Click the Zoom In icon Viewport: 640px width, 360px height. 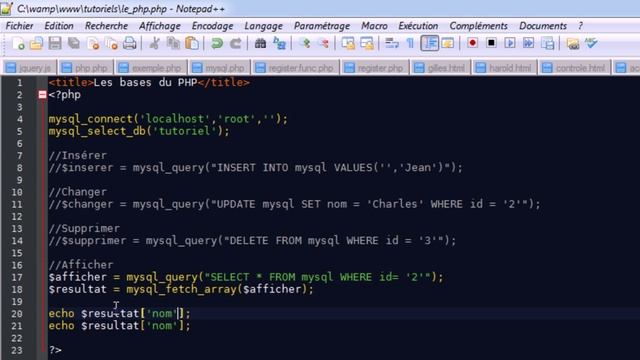point(304,43)
